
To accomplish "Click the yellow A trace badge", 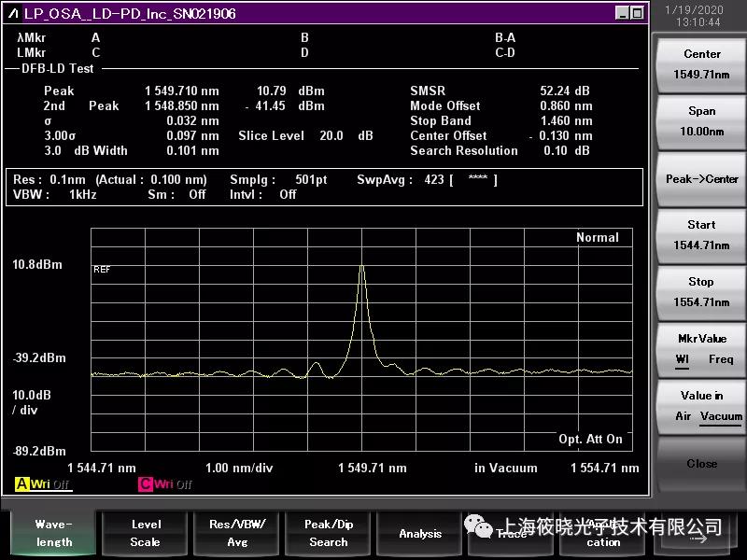I will click(x=22, y=483).
